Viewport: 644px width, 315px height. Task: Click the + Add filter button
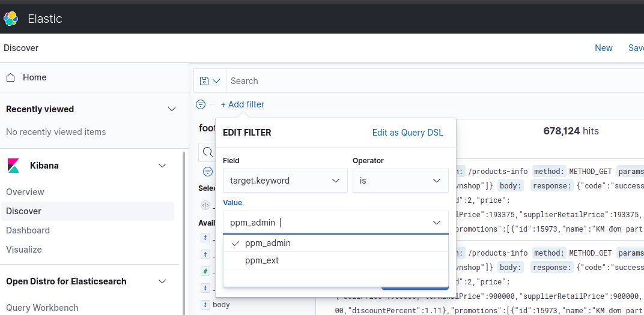tap(242, 104)
